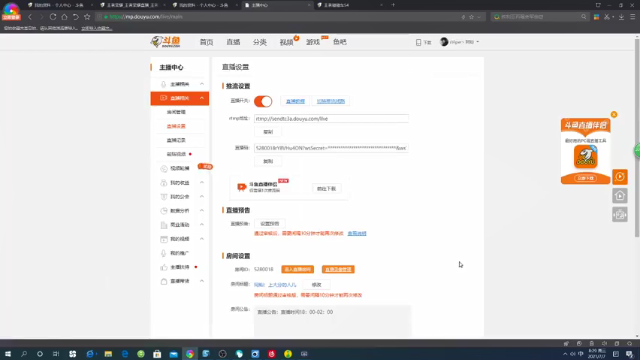Click first orange button beside room ID
The height and width of the screenshot is (360, 640).
(x=297, y=269)
